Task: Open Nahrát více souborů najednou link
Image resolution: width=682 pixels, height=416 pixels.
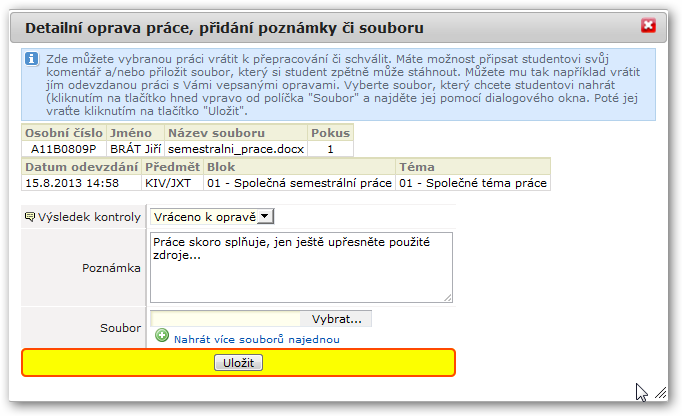Action: (x=257, y=339)
